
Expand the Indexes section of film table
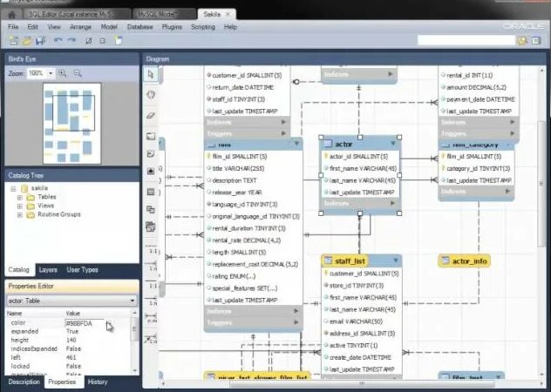tap(296, 311)
